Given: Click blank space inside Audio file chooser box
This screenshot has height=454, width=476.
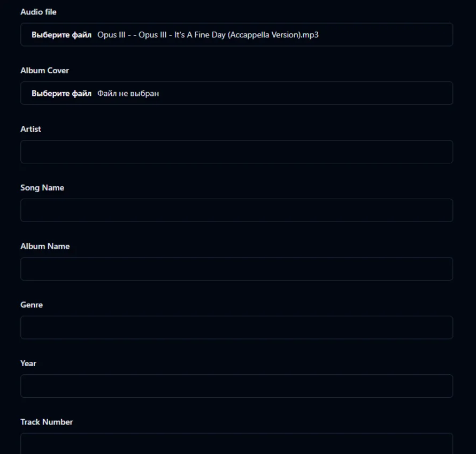Looking at the screenshot, I should pos(386,35).
